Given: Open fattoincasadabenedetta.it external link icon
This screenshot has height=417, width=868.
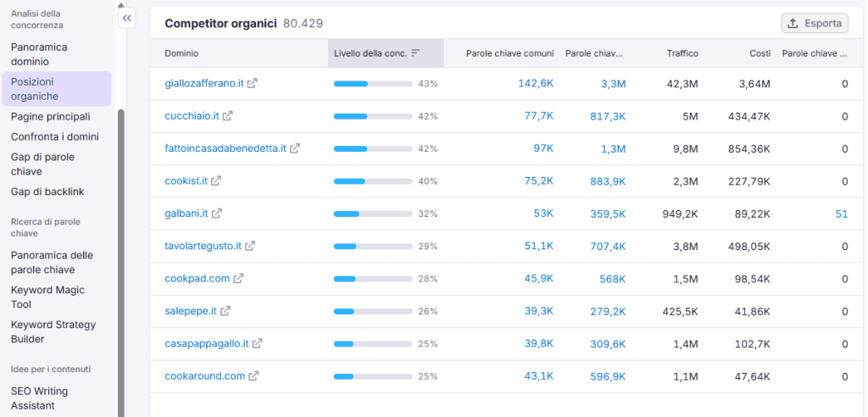Looking at the screenshot, I should click(x=295, y=148).
